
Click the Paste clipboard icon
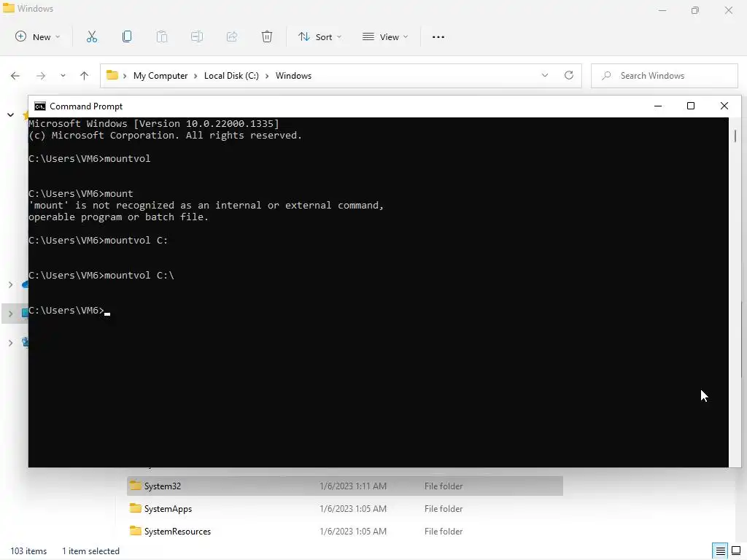tap(162, 37)
